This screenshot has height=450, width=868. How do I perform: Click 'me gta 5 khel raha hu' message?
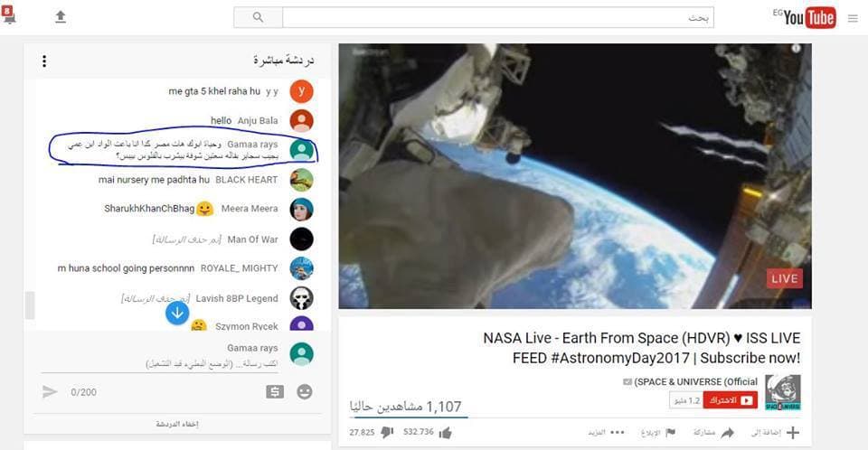pyautogui.click(x=214, y=91)
